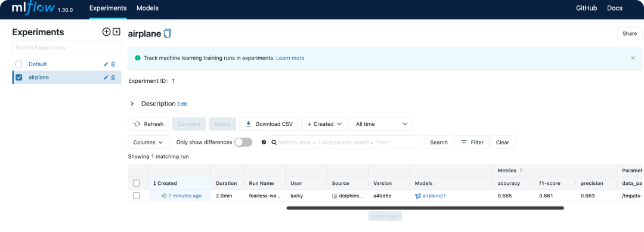
Task: Toggle Only show differences switch
Action: [243, 142]
